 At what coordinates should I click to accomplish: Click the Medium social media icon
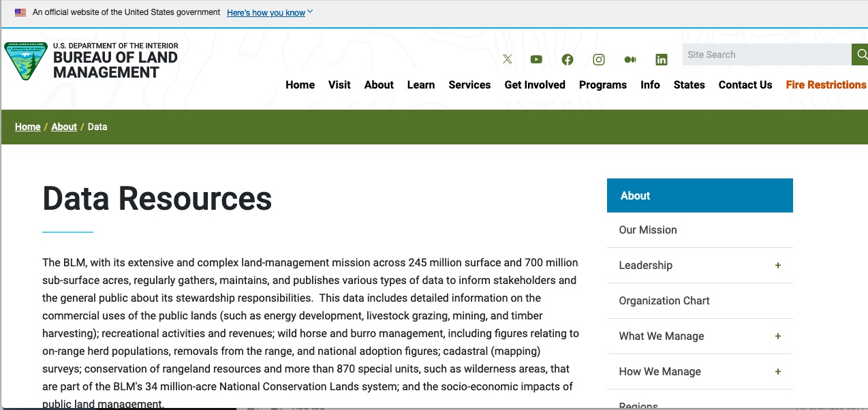(630, 59)
